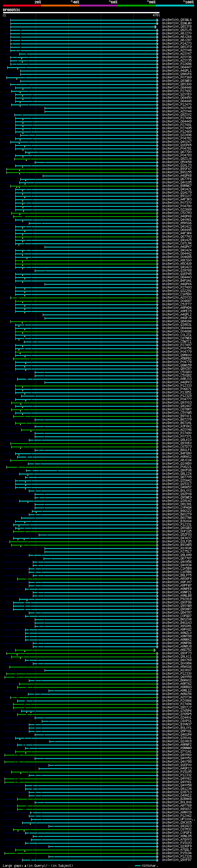The height and width of the screenshot is (868, 197).
Task: Click the white BP088531 query ruler bar
Action: pyautogui.click(x=81, y=12)
